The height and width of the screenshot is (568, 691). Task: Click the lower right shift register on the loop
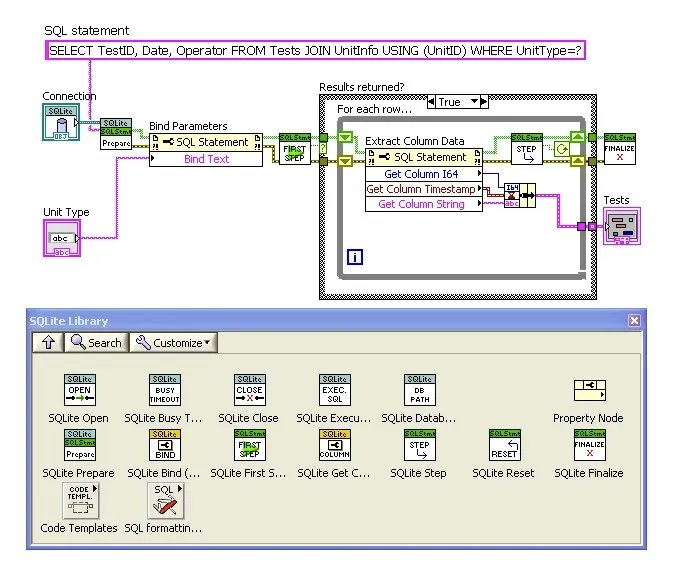pyautogui.click(x=578, y=161)
